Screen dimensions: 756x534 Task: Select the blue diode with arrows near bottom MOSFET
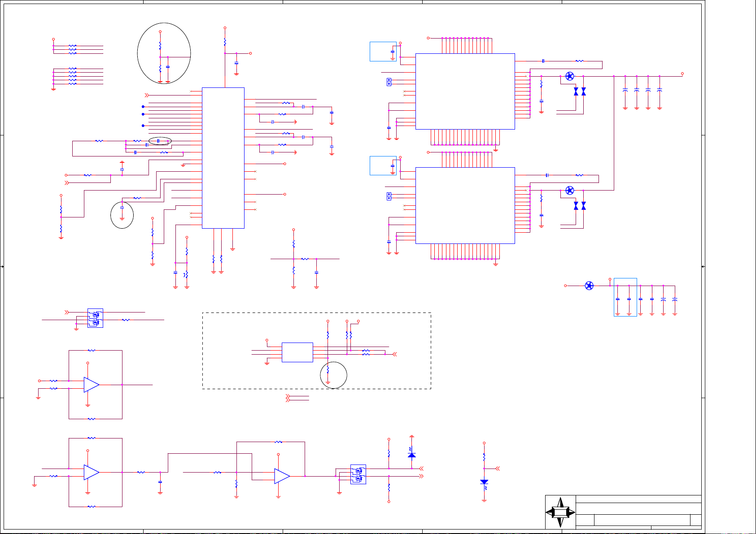tap(411, 453)
